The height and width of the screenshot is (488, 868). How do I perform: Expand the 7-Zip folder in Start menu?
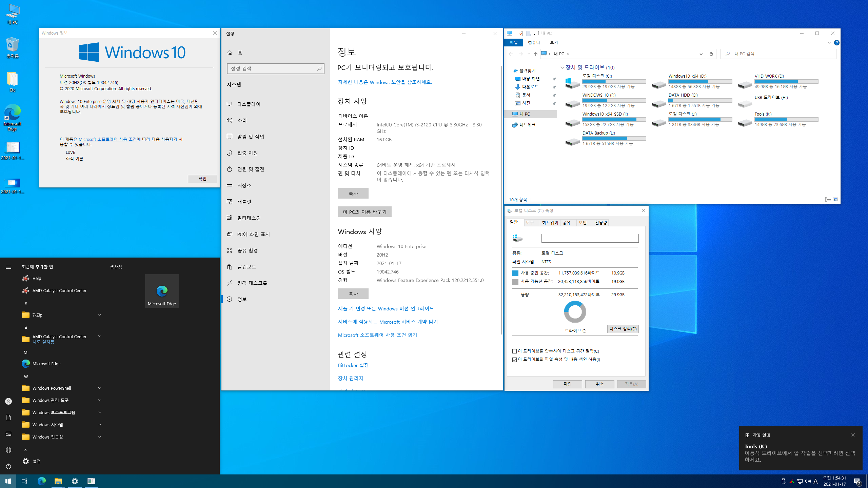tap(100, 315)
